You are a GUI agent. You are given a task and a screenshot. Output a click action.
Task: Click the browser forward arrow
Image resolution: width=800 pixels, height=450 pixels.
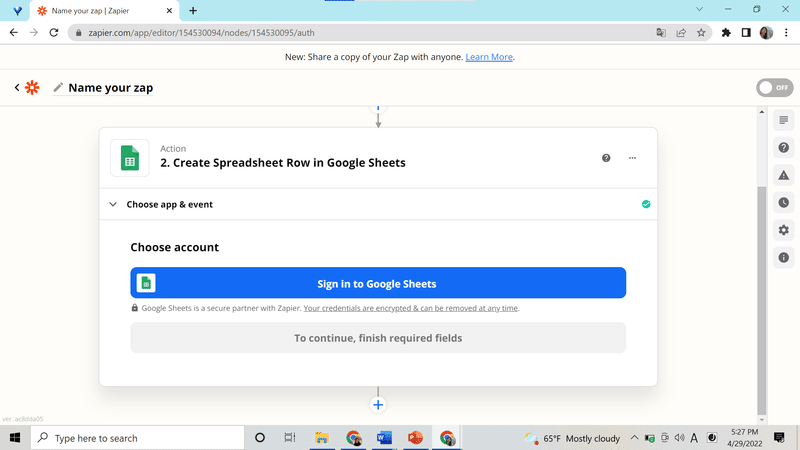(x=34, y=33)
